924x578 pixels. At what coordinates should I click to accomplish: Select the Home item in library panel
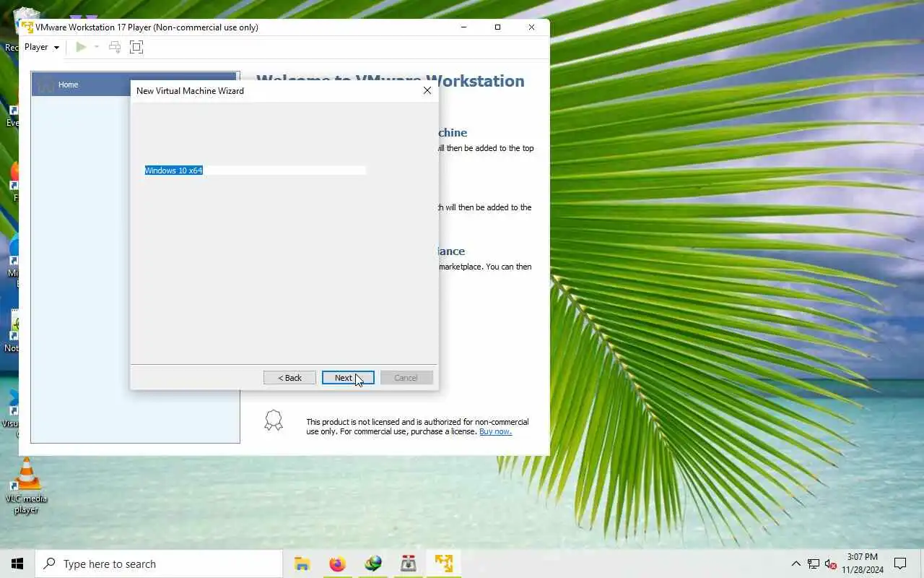coord(134,85)
